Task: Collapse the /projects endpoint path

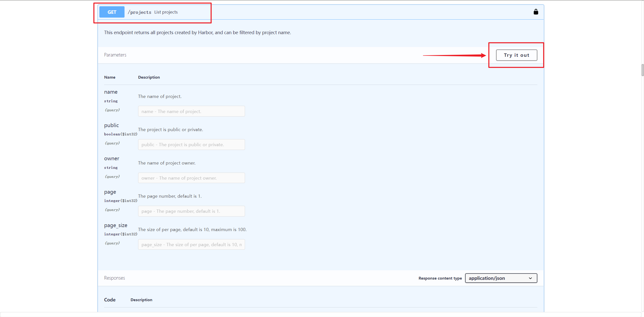Action: [x=139, y=12]
